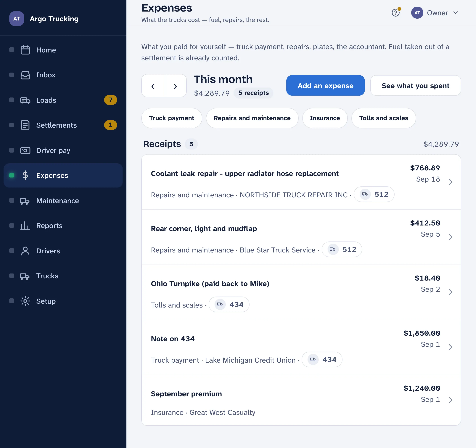
Task: Open Rear corner receipt chevron
Action: [x=450, y=237]
